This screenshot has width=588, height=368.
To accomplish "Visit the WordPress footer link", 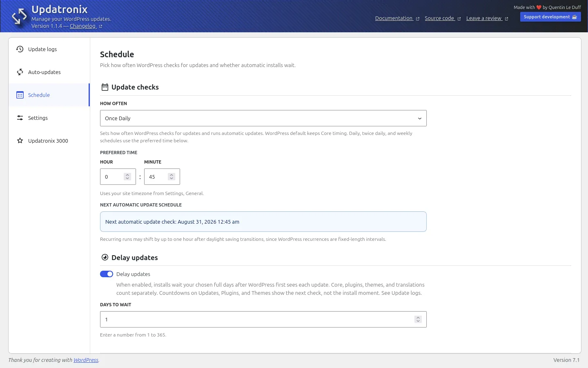I will (86, 360).
